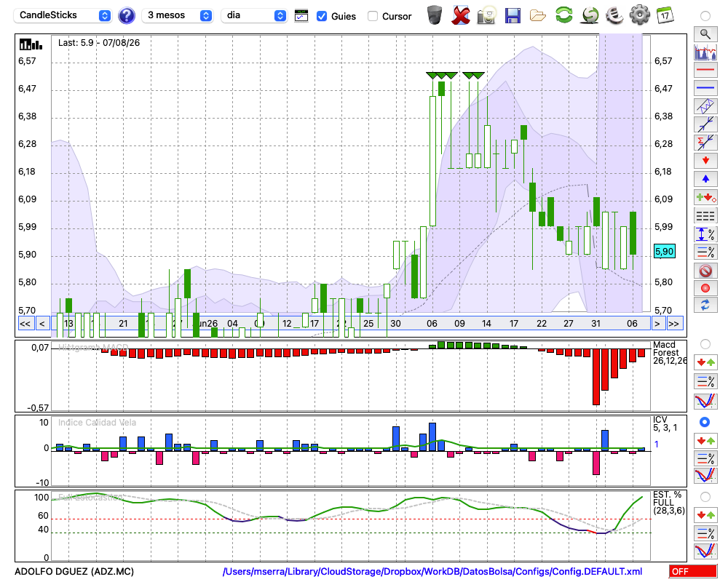Image resolution: width=728 pixels, height=582 pixels.
Task: Click the small chart window icon
Action: pos(301,16)
